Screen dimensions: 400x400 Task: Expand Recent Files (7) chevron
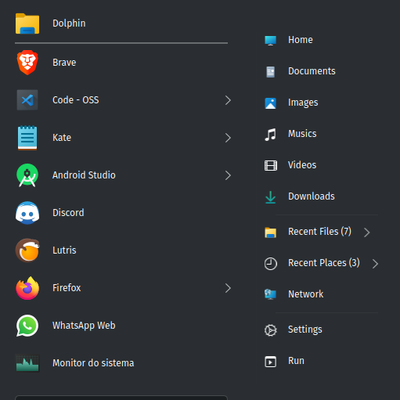(367, 232)
